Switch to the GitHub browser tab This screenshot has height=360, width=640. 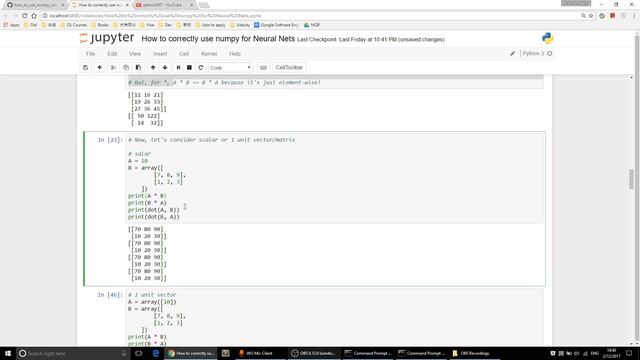pos(35,5)
